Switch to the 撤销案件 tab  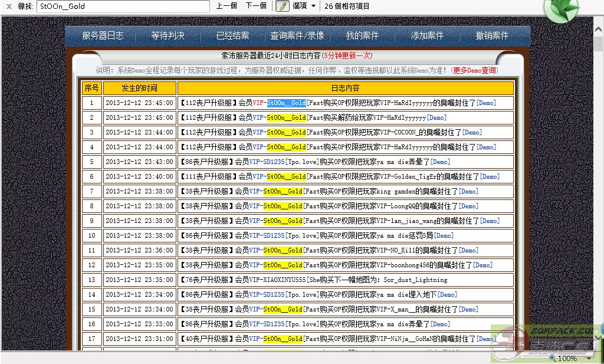point(492,35)
